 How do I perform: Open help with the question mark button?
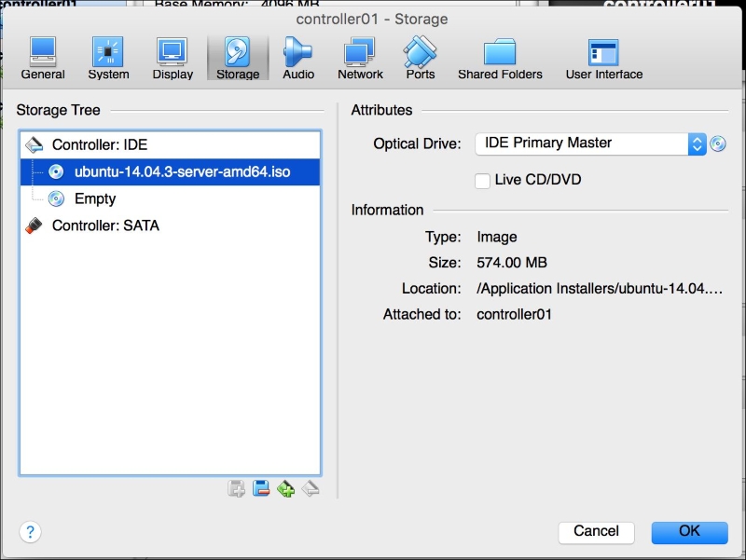tap(31, 532)
